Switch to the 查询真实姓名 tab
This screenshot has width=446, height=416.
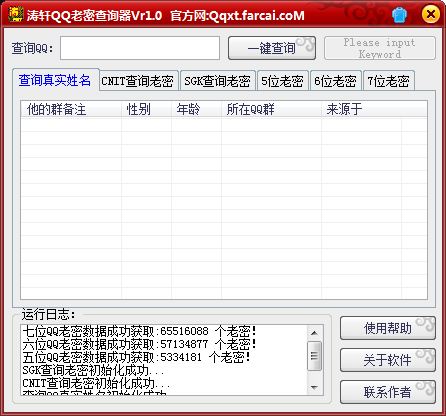[55, 80]
